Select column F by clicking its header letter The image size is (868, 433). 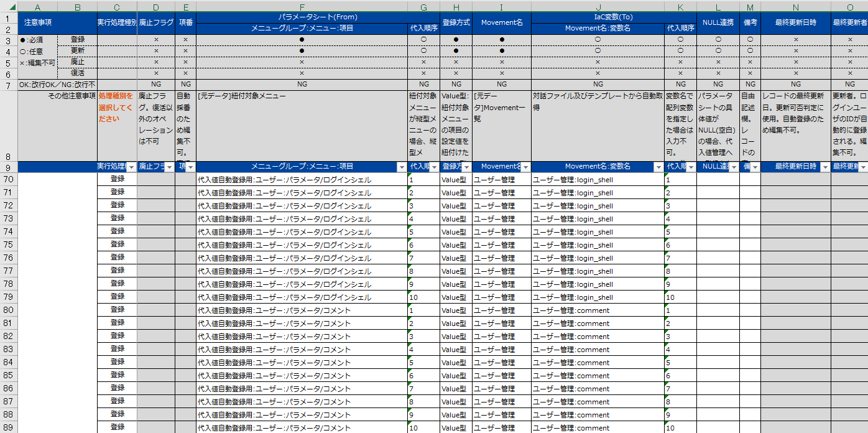(x=302, y=6)
